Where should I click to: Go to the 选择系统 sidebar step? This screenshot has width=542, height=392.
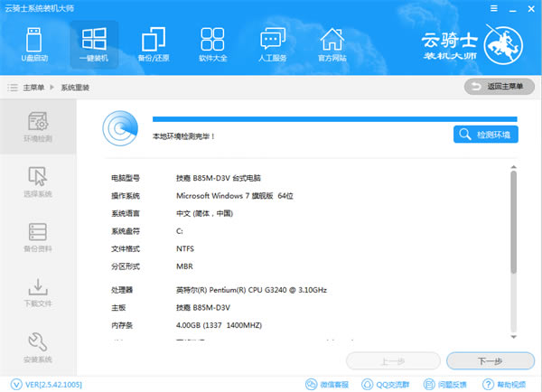tap(38, 183)
